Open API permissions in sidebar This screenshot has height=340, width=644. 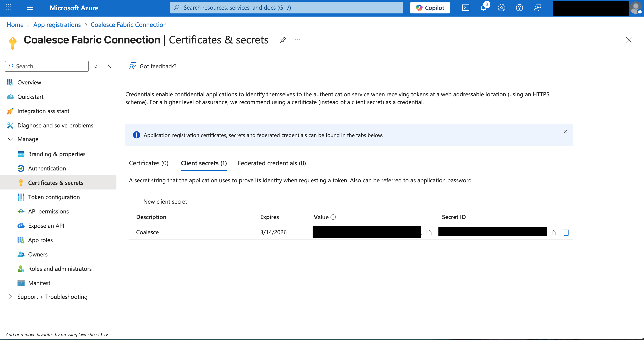click(x=48, y=211)
